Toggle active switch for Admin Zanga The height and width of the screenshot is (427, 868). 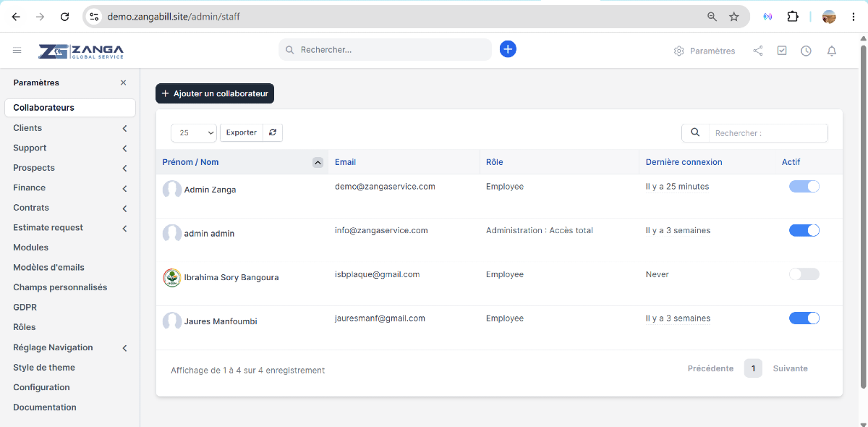(x=804, y=186)
